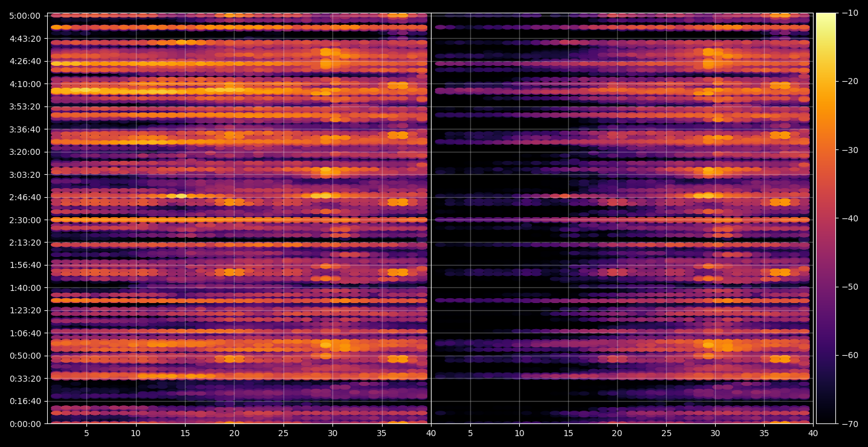Select the 1:56:40 y-axis tick label

coord(25,265)
